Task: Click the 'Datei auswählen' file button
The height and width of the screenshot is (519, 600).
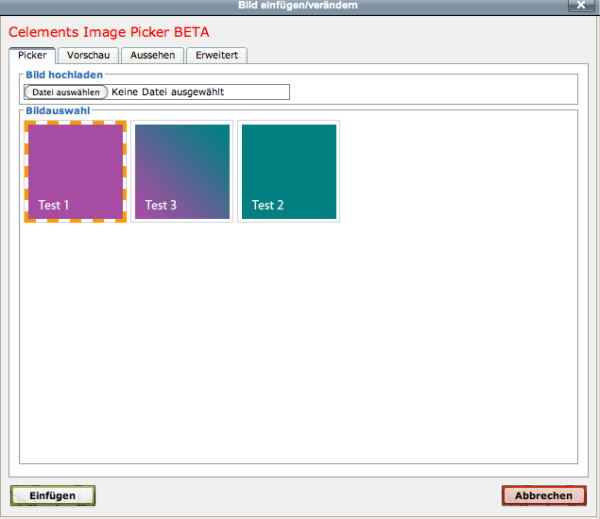Action: point(65,92)
